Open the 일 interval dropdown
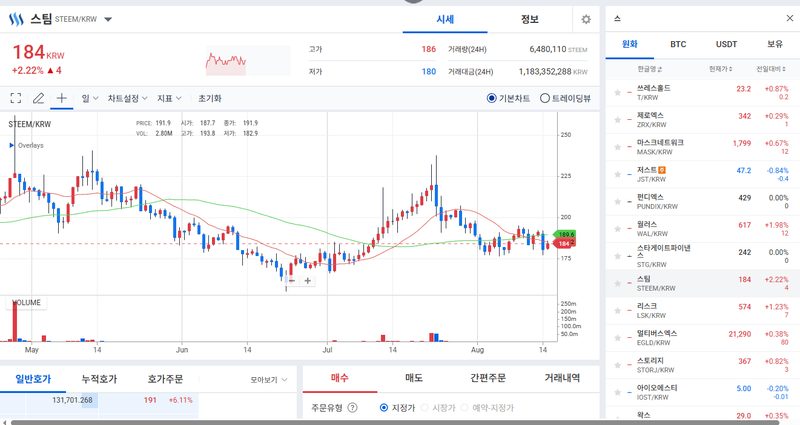800x425 pixels. pyautogui.click(x=90, y=98)
